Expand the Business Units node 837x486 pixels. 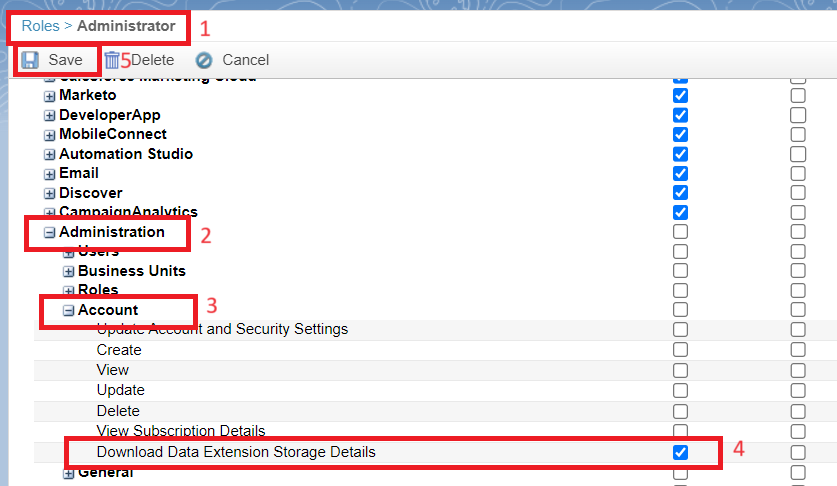(68, 271)
